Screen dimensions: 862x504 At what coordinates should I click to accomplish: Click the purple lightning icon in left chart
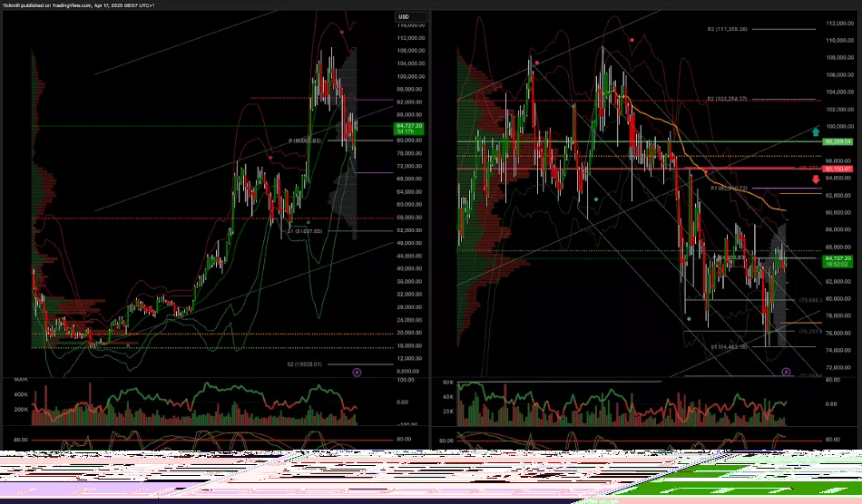356,372
